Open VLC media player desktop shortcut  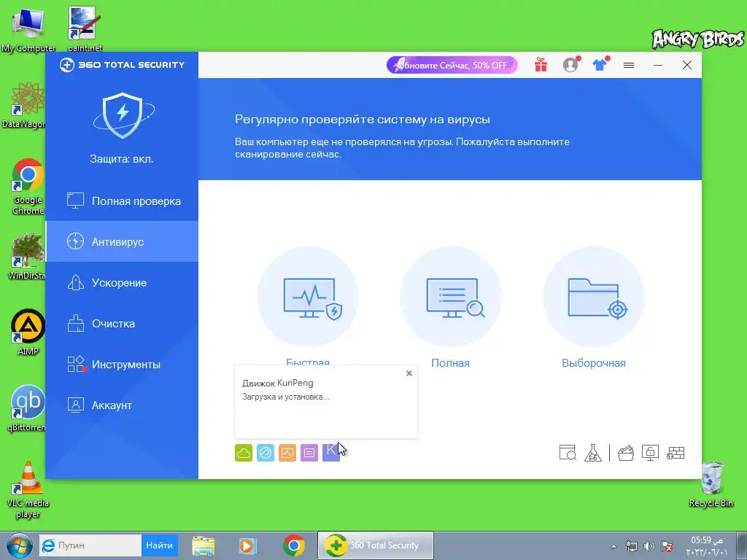[x=28, y=490]
